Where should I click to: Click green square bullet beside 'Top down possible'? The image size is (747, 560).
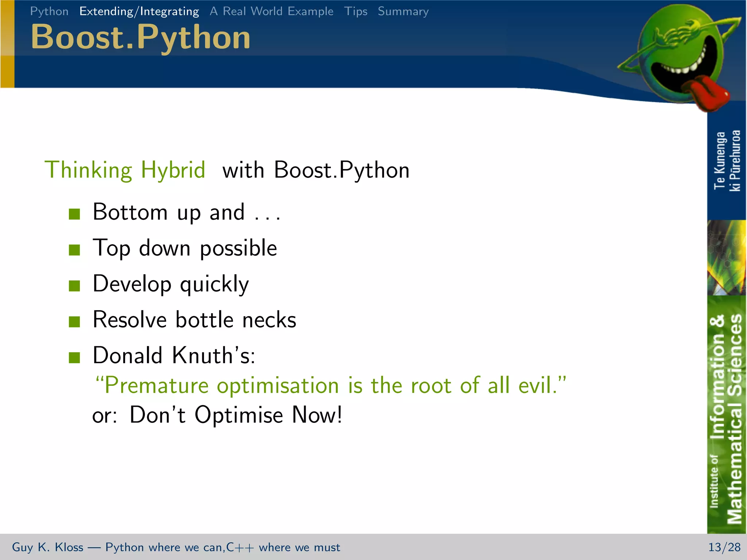coord(74,250)
